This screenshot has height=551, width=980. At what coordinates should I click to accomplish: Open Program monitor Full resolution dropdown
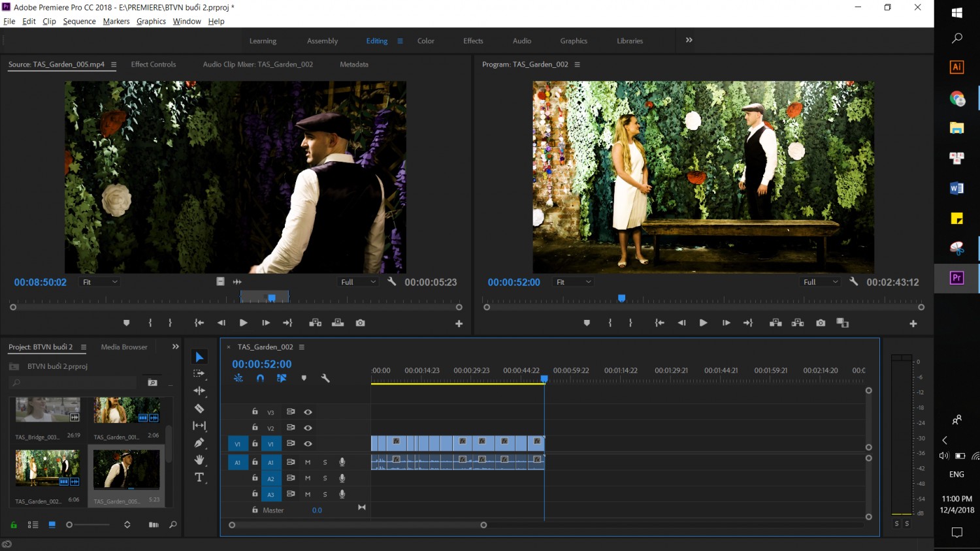821,282
